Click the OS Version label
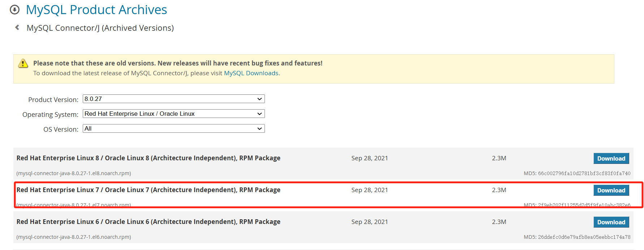 61,129
